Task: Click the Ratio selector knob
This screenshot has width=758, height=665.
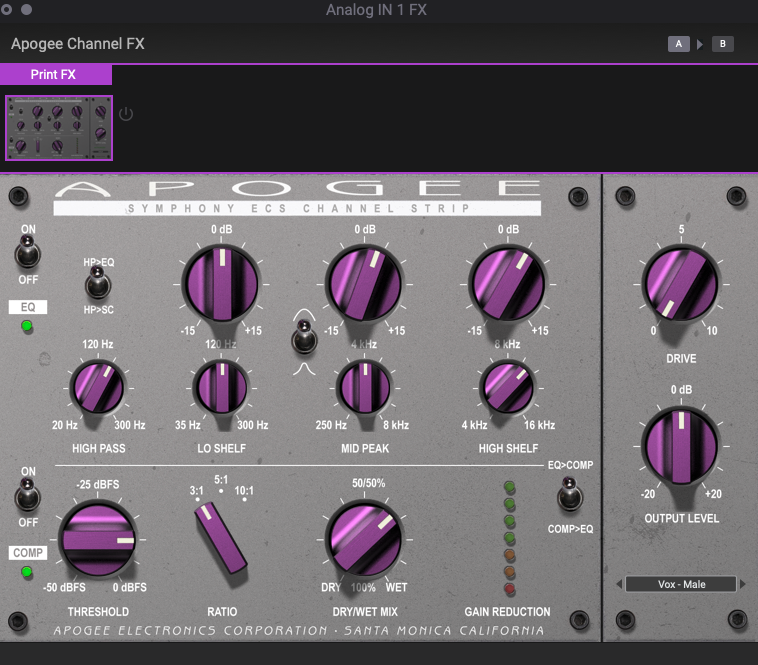Action: click(221, 538)
